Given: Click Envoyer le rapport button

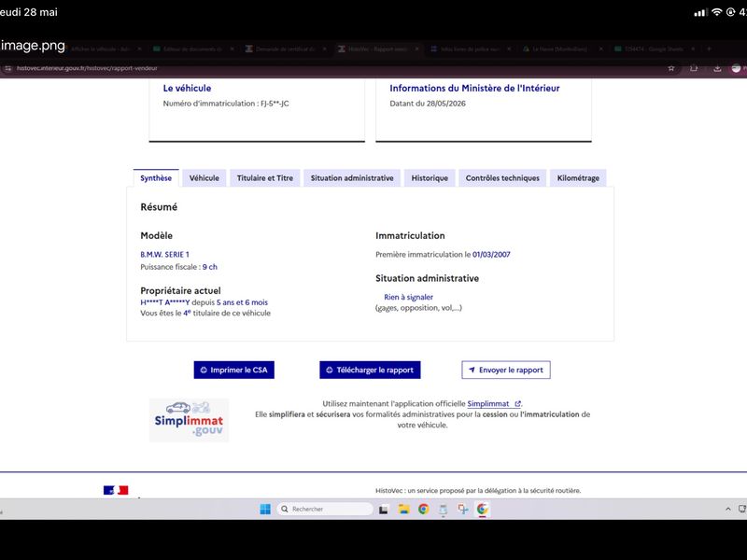Looking at the screenshot, I should [x=506, y=370].
